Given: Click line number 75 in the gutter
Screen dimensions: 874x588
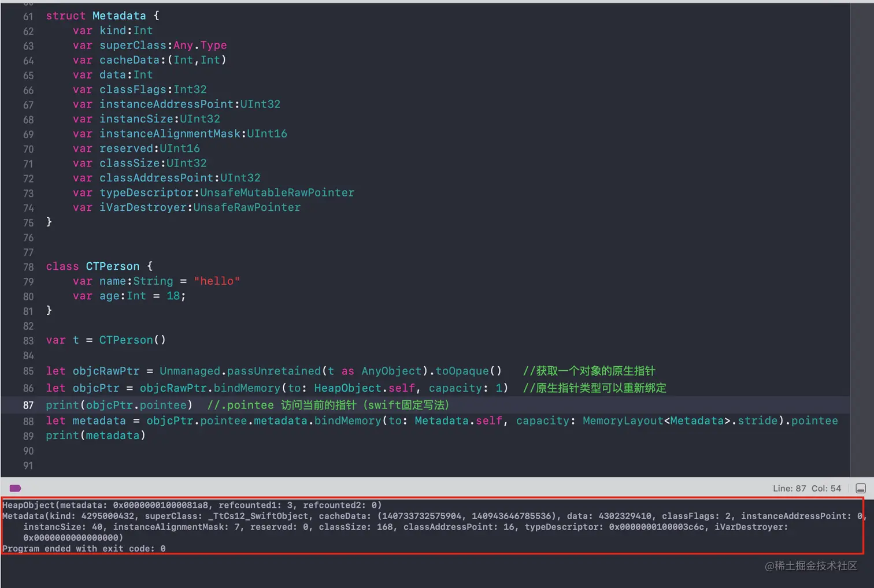Looking at the screenshot, I should pyautogui.click(x=28, y=223).
